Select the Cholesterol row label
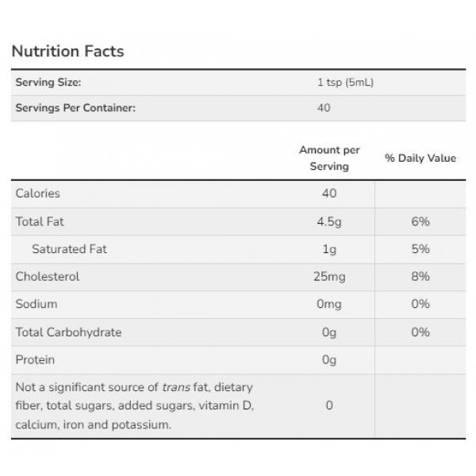 point(48,277)
